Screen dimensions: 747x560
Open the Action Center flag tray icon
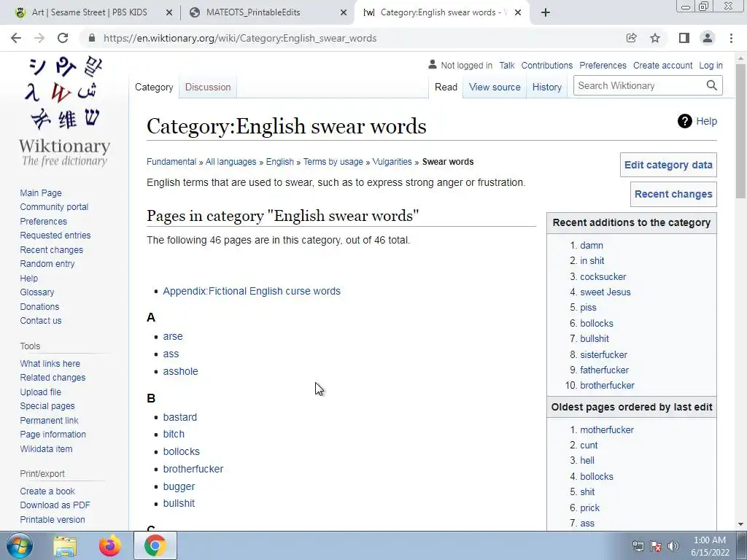coord(656,546)
